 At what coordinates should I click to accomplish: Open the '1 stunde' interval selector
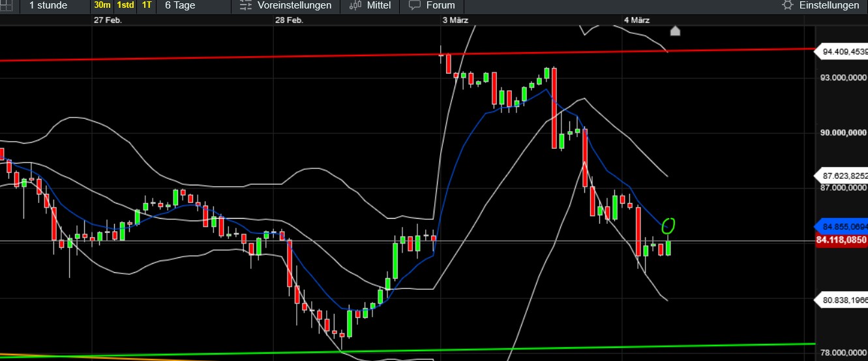pyautogui.click(x=48, y=5)
